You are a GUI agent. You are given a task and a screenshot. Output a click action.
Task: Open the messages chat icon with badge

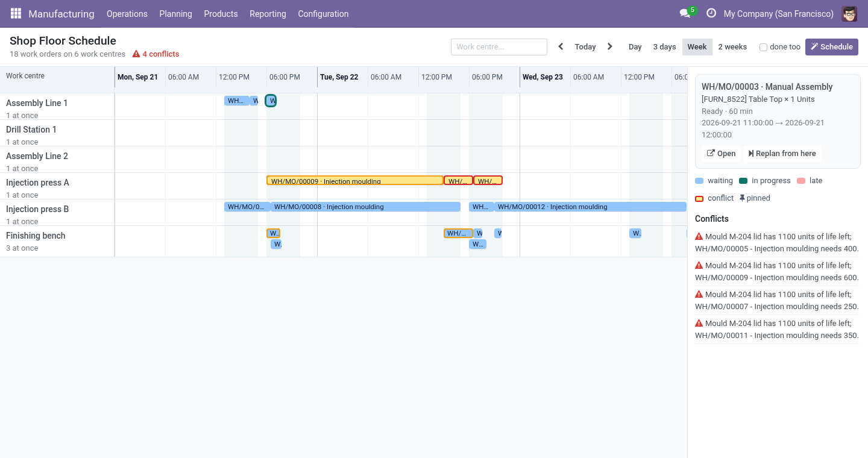pyautogui.click(x=685, y=13)
